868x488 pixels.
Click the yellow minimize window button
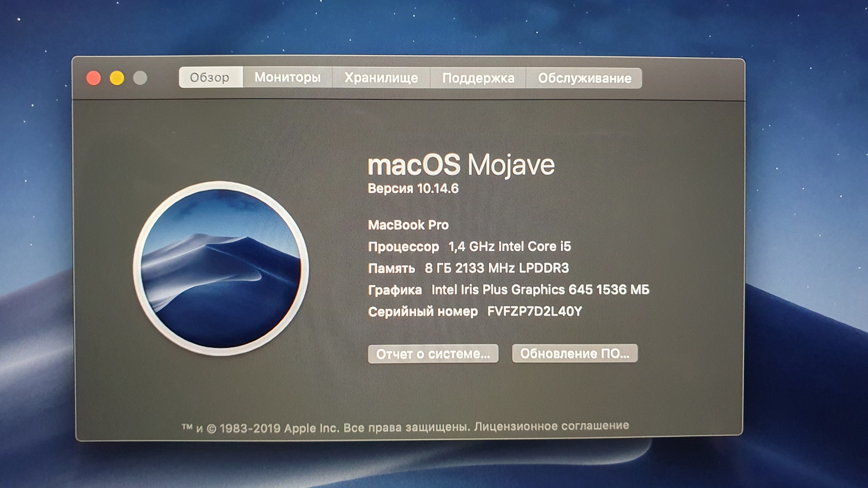(117, 78)
